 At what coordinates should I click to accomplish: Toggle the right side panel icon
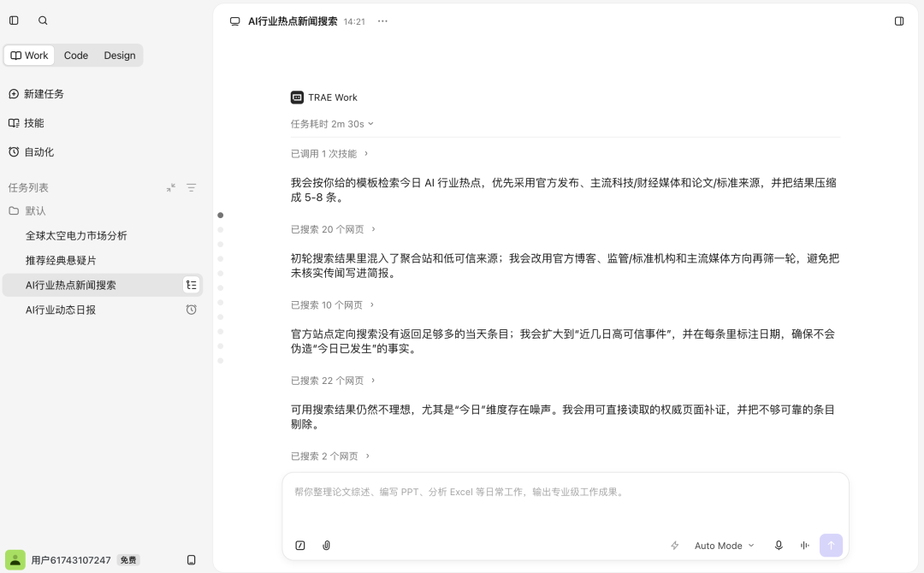click(899, 21)
